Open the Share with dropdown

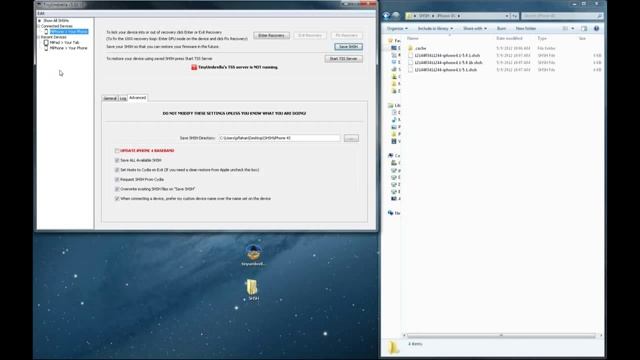pyautogui.click(x=475, y=29)
